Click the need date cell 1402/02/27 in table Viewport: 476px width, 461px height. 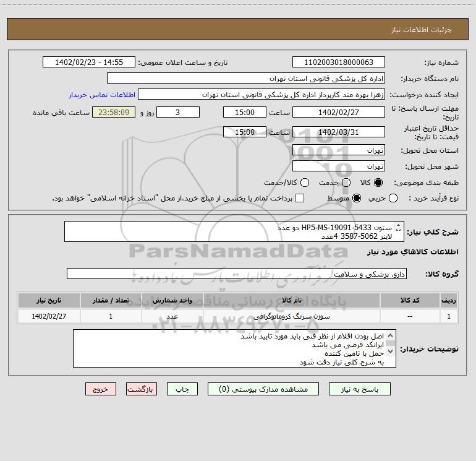49,316
